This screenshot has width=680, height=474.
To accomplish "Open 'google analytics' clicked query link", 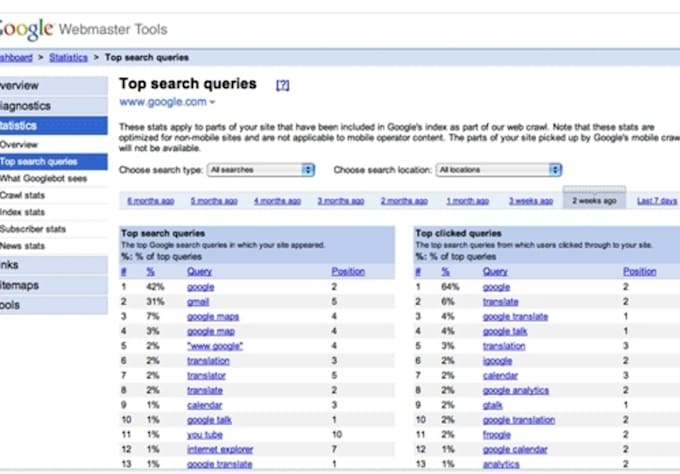I will tap(516, 390).
